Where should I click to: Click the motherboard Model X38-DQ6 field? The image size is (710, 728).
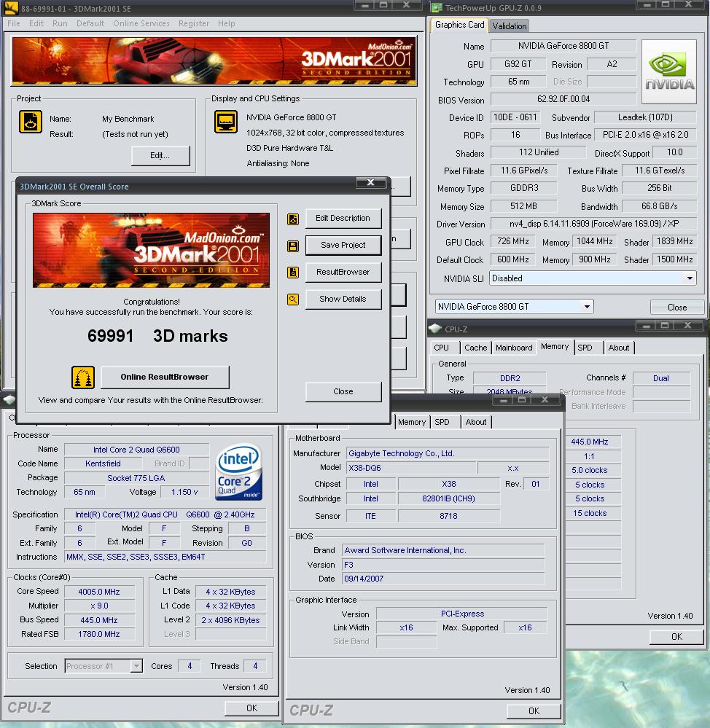[411, 468]
